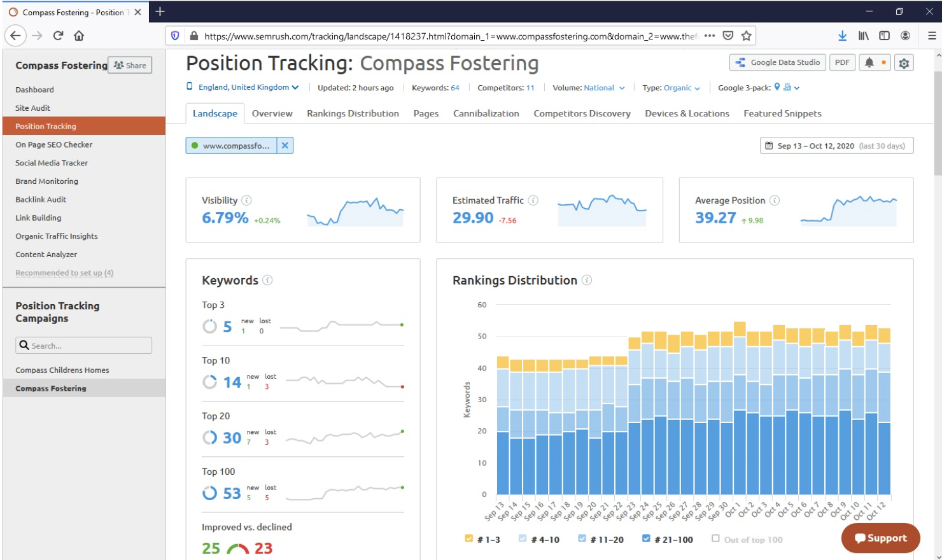Switch to Overview tab
Viewport: 942px width, 560px height.
pos(272,113)
